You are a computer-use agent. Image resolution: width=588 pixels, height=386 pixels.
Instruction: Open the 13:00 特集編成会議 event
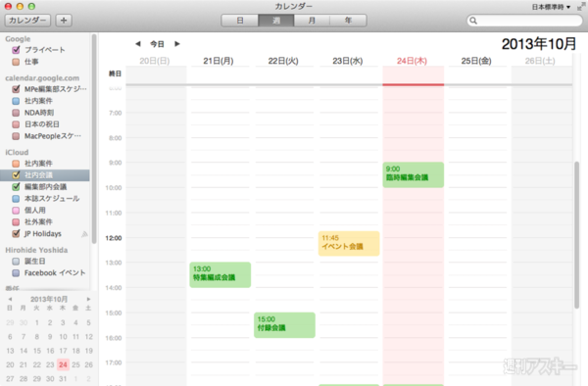220,274
